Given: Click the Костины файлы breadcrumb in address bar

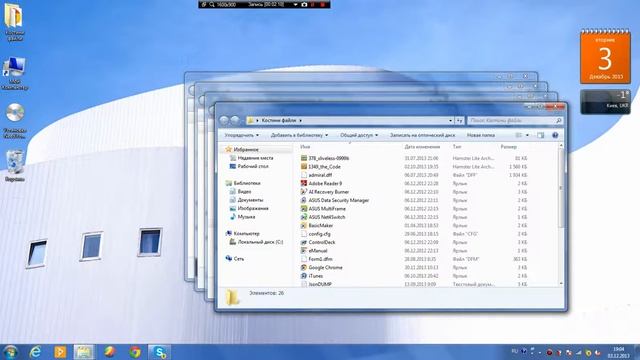Looking at the screenshot, I should 279,120.
